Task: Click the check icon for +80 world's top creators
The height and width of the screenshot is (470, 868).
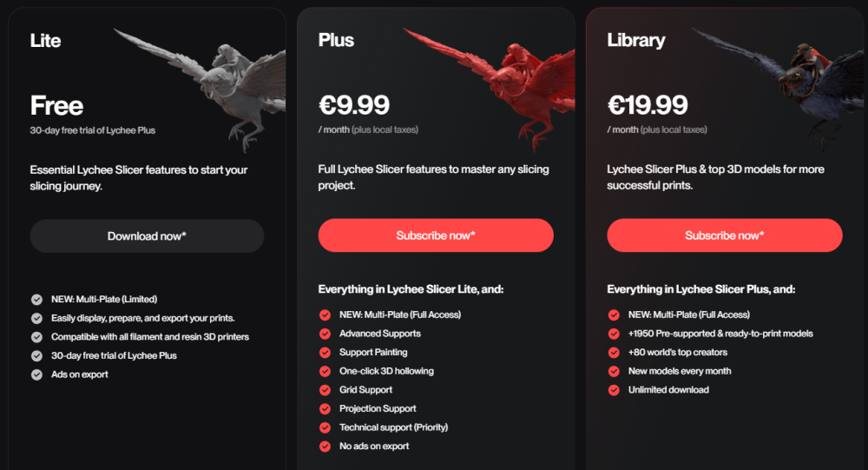Action: 614,353
